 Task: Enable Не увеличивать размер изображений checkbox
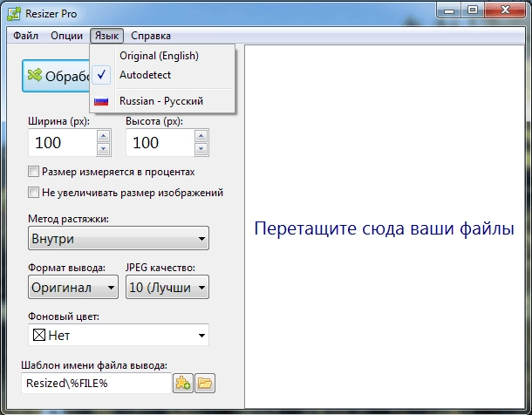tap(33, 193)
